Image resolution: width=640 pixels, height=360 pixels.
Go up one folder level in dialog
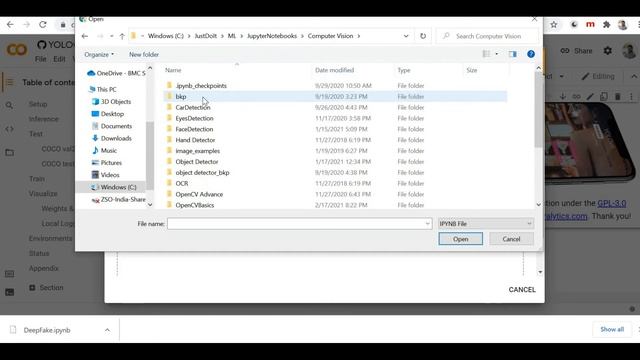coord(122,36)
